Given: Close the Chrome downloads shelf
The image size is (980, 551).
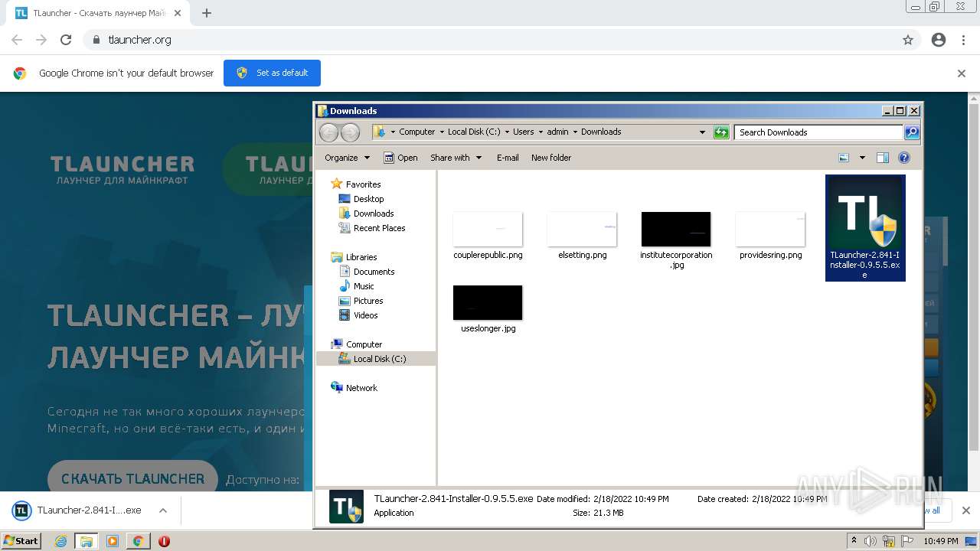Looking at the screenshot, I should (965, 510).
